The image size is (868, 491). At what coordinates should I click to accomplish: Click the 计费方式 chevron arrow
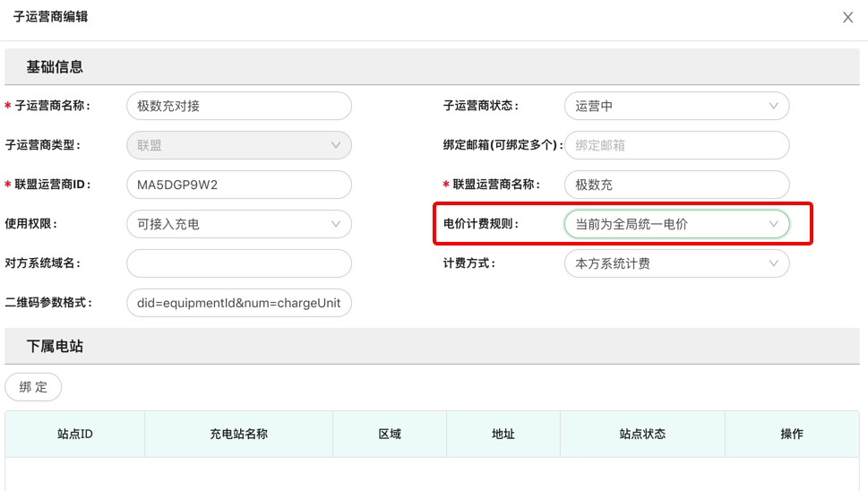click(x=774, y=263)
